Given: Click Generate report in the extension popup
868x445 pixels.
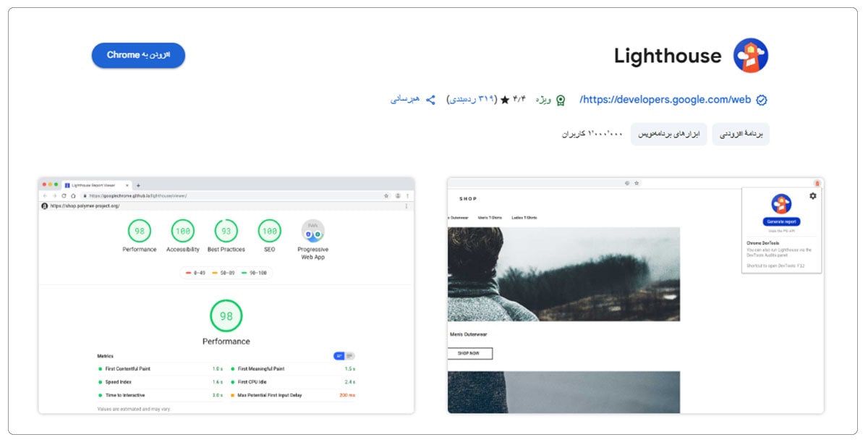Looking at the screenshot, I should [782, 220].
